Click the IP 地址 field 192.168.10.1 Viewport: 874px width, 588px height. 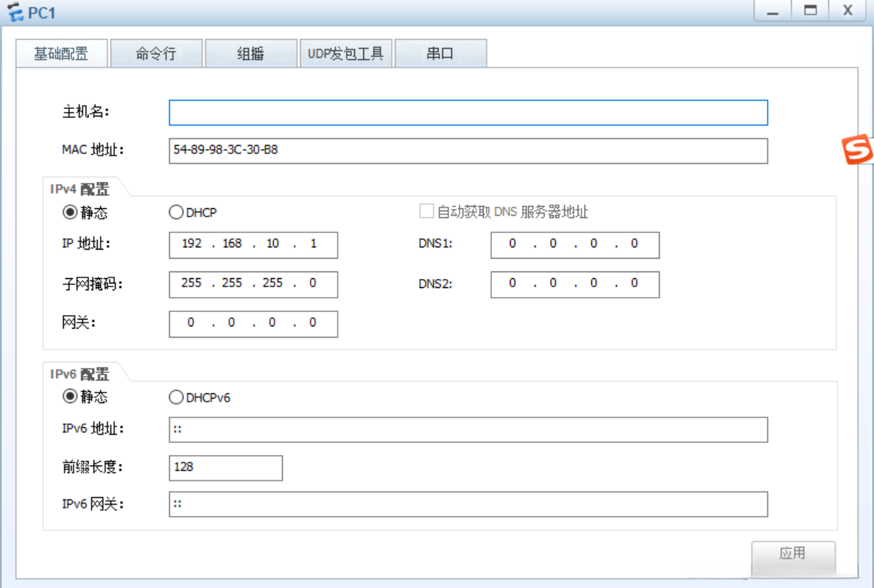click(x=253, y=244)
